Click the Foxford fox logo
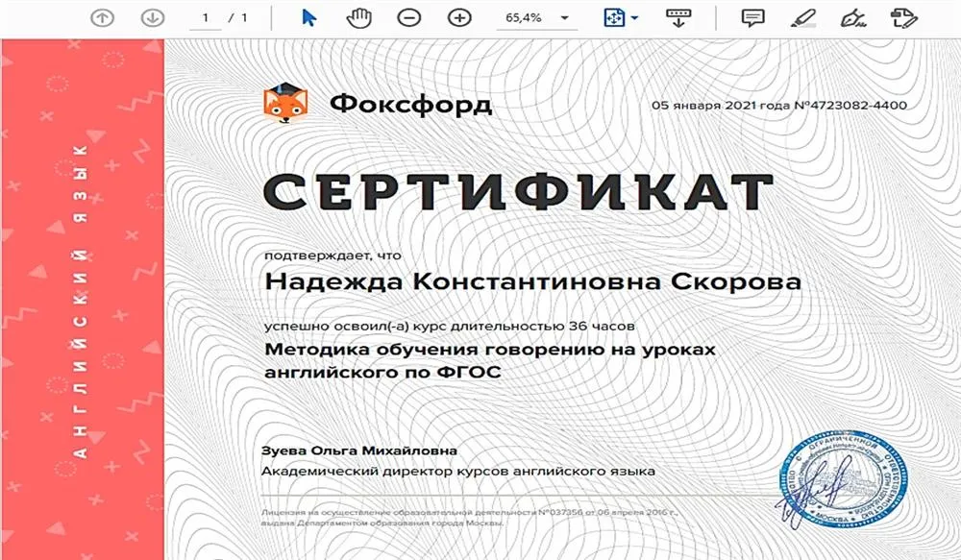 [x=285, y=103]
